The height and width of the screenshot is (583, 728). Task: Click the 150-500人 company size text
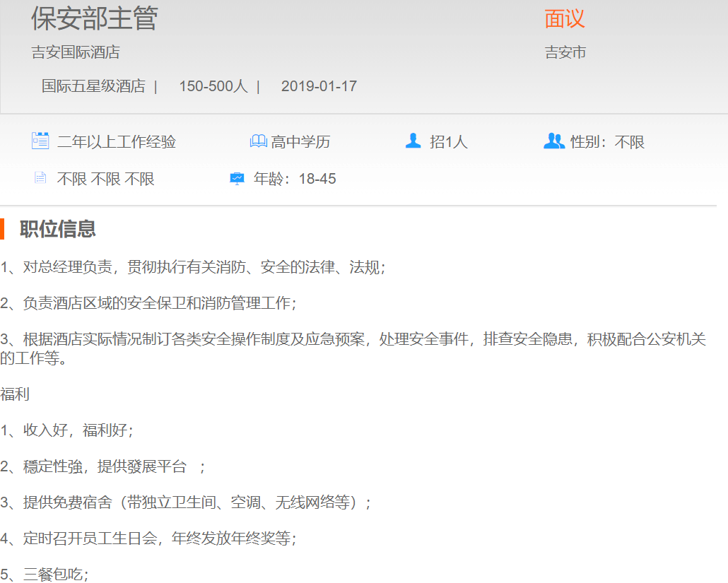click(x=213, y=86)
